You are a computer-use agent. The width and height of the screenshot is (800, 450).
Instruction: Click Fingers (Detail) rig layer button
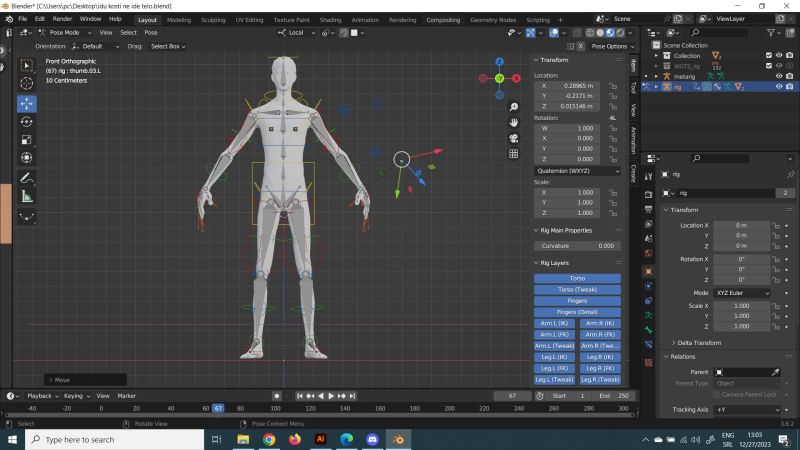tap(578, 312)
